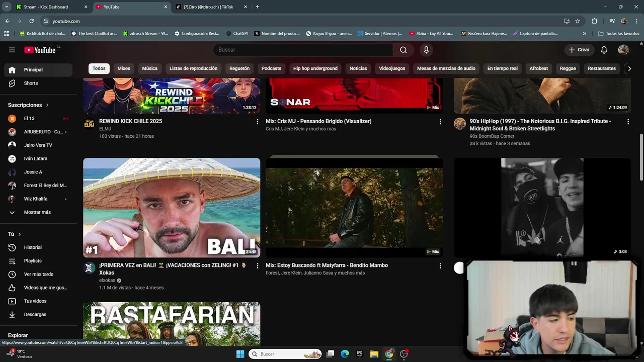The image size is (644, 362).
Task: Expand subscriptions with Mostrar más
Action: click(38, 212)
